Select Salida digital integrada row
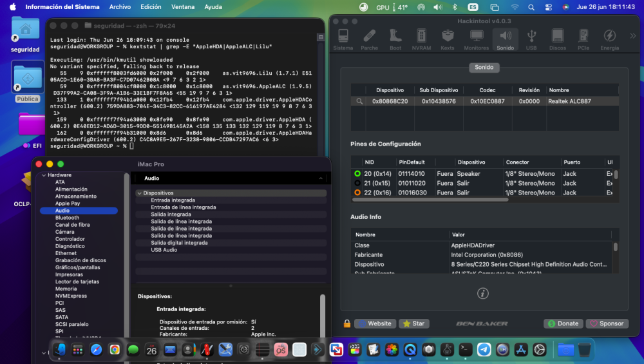Viewport: 644px width, 364px height. coord(231,243)
